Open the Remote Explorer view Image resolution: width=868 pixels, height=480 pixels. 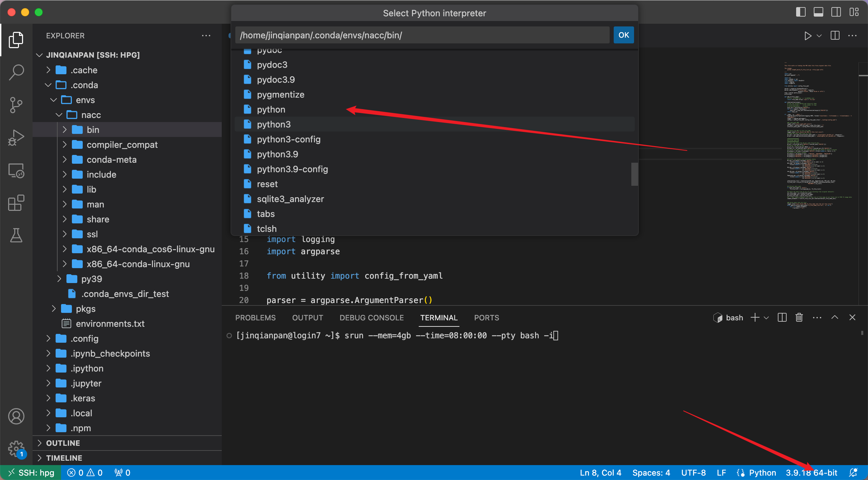click(x=16, y=171)
